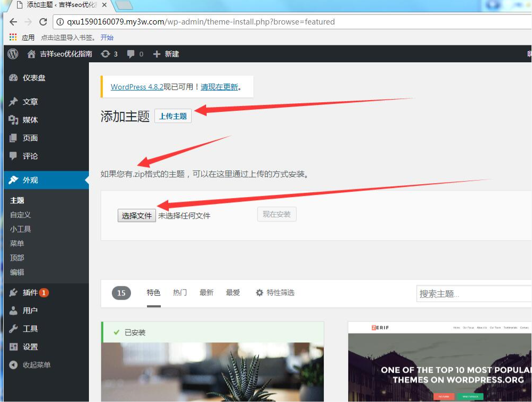Image resolution: width=532 pixels, height=402 pixels.
Task: Switch to the 特色 themes tab
Action: coord(154,292)
